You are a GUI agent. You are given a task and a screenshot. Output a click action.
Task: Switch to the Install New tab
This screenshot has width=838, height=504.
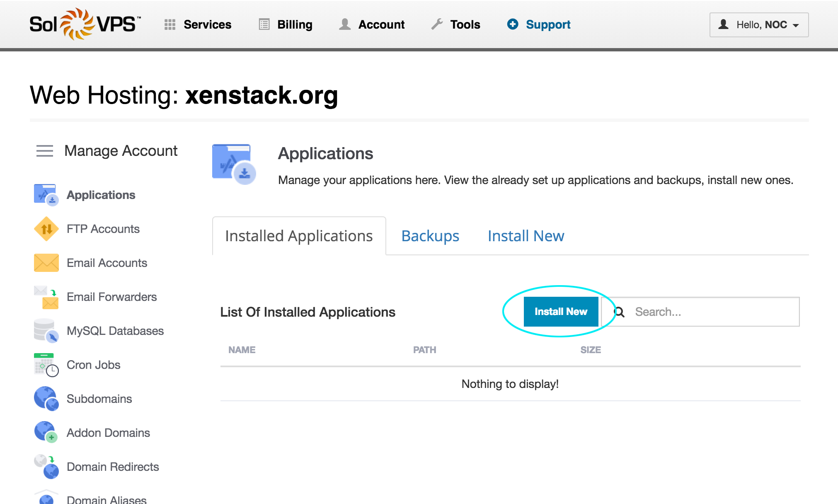[526, 236]
